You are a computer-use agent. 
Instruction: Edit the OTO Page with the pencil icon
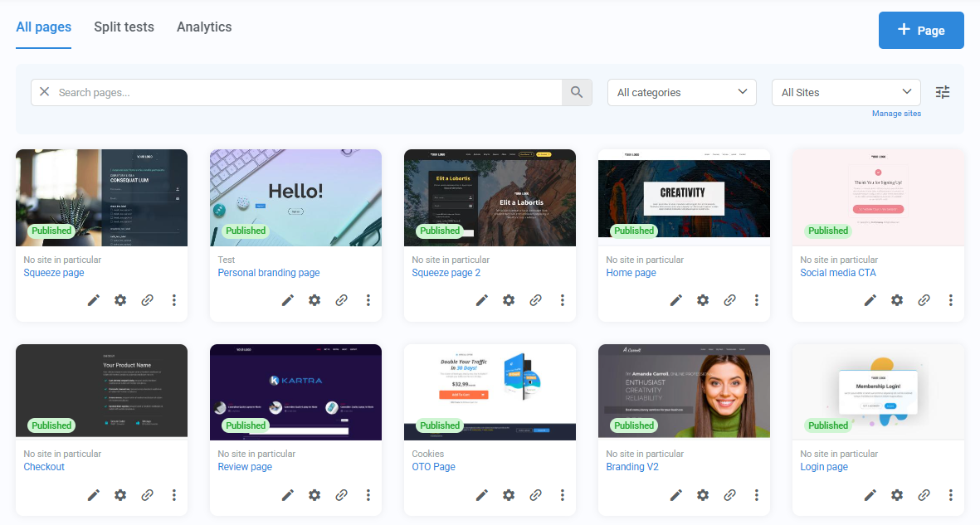pos(482,495)
